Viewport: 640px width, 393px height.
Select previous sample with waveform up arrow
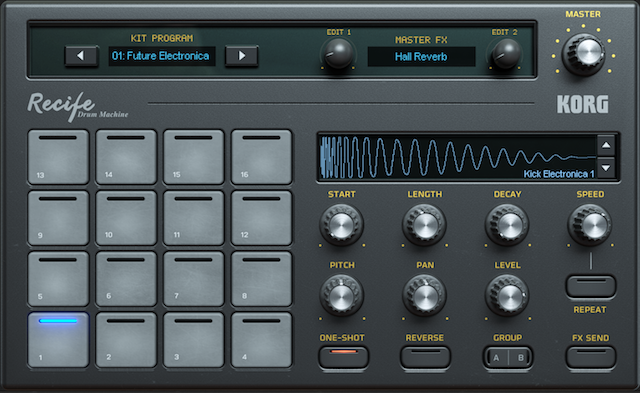tap(606, 145)
